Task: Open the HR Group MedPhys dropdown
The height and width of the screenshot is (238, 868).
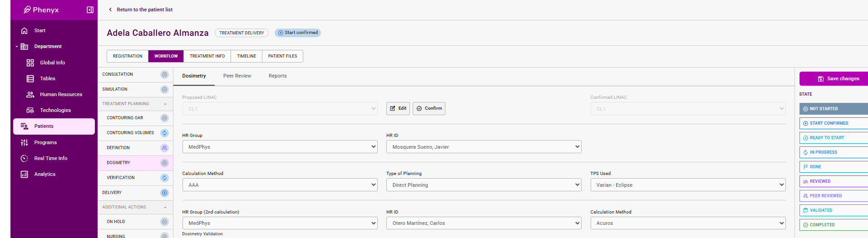Action: pyautogui.click(x=280, y=147)
